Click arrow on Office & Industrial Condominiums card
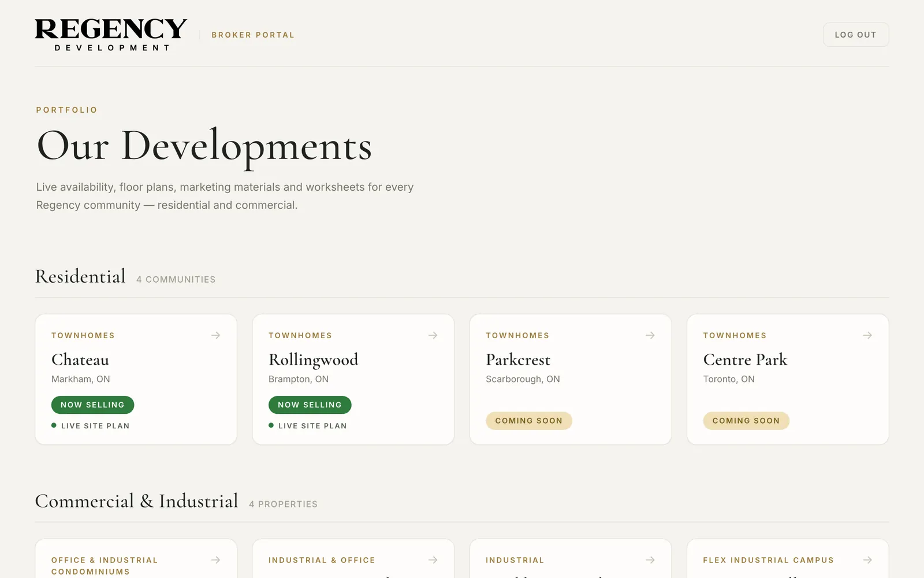 (x=215, y=560)
